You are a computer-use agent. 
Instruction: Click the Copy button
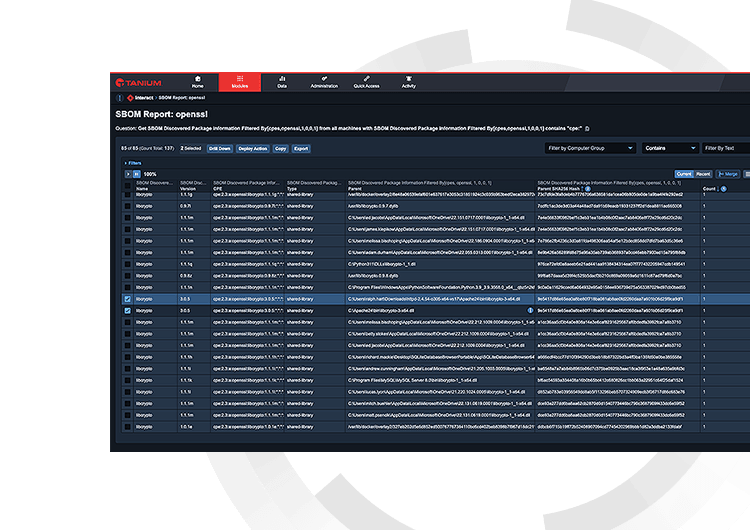[281, 149]
